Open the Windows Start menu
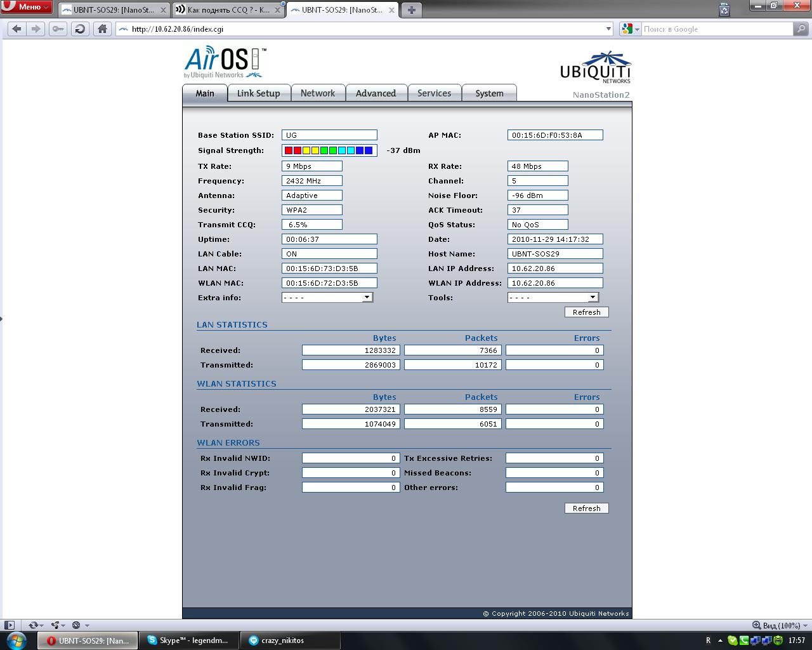The width and height of the screenshot is (812, 650). coord(16,640)
